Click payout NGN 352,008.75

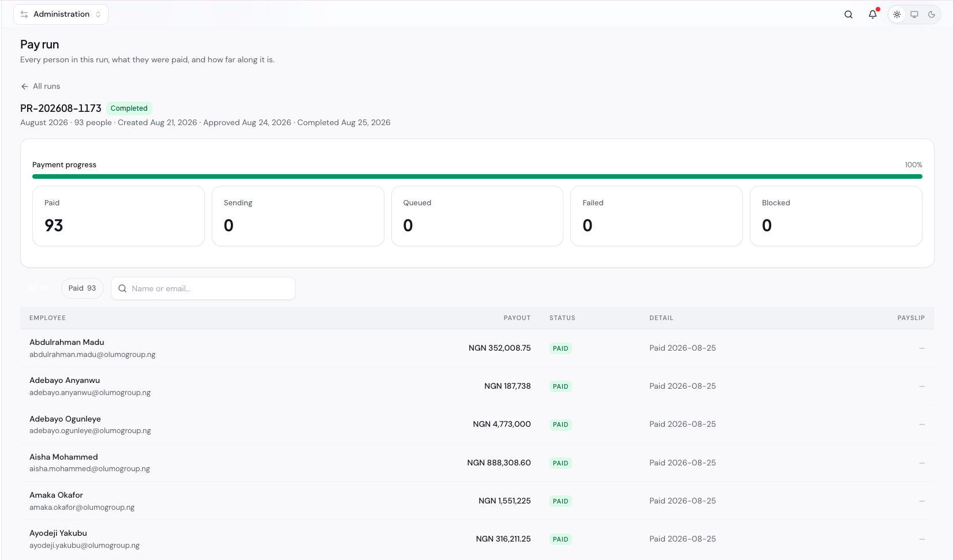pos(499,348)
